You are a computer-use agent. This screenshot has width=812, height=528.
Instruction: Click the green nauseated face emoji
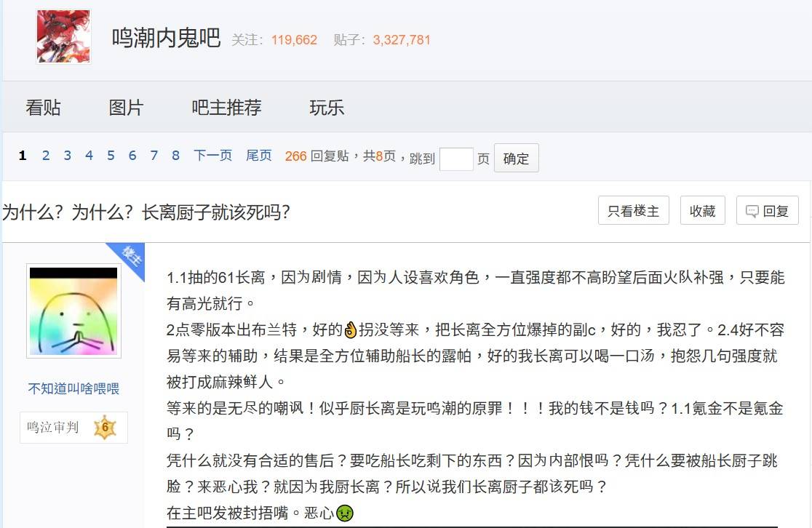344,513
